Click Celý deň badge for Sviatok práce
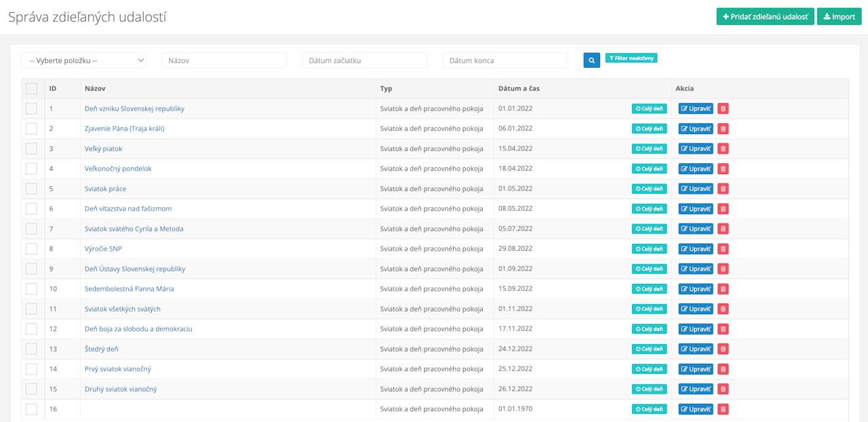This screenshot has height=422, width=868. 649,189
